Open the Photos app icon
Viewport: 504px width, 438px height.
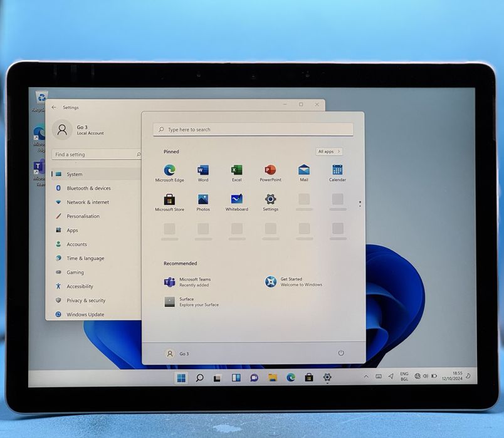pyautogui.click(x=203, y=202)
